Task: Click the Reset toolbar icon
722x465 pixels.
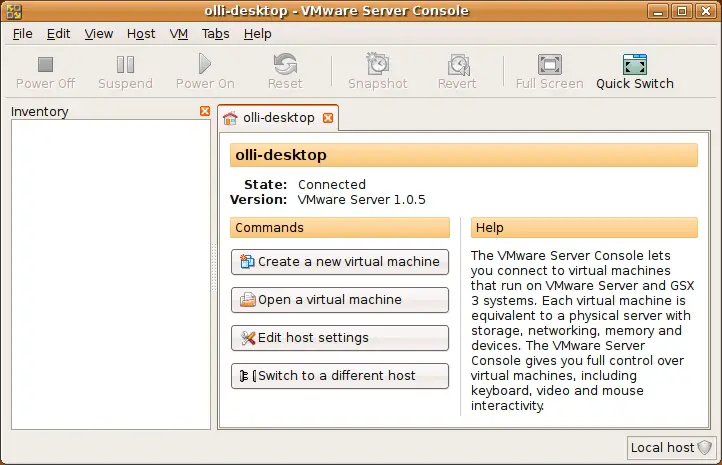Action: coord(285,64)
